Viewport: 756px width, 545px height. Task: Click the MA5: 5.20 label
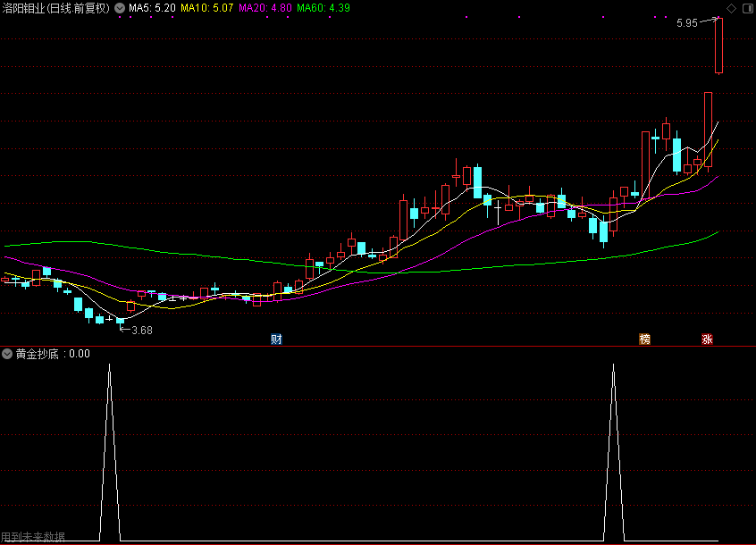(x=152, y=8)
